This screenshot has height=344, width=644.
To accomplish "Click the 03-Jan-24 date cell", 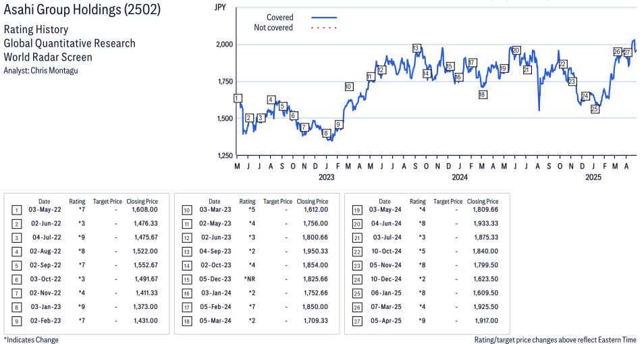I will (216, 293).
